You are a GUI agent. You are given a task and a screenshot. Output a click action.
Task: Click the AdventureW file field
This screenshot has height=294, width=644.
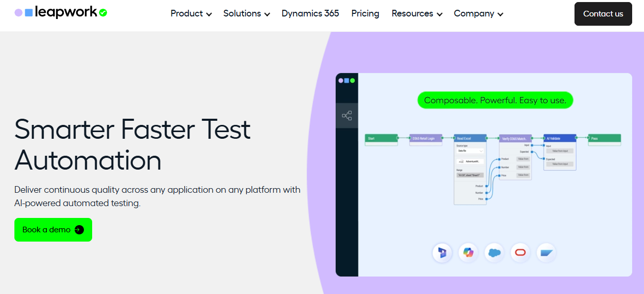pyautogui.click(x=470, y=161)
